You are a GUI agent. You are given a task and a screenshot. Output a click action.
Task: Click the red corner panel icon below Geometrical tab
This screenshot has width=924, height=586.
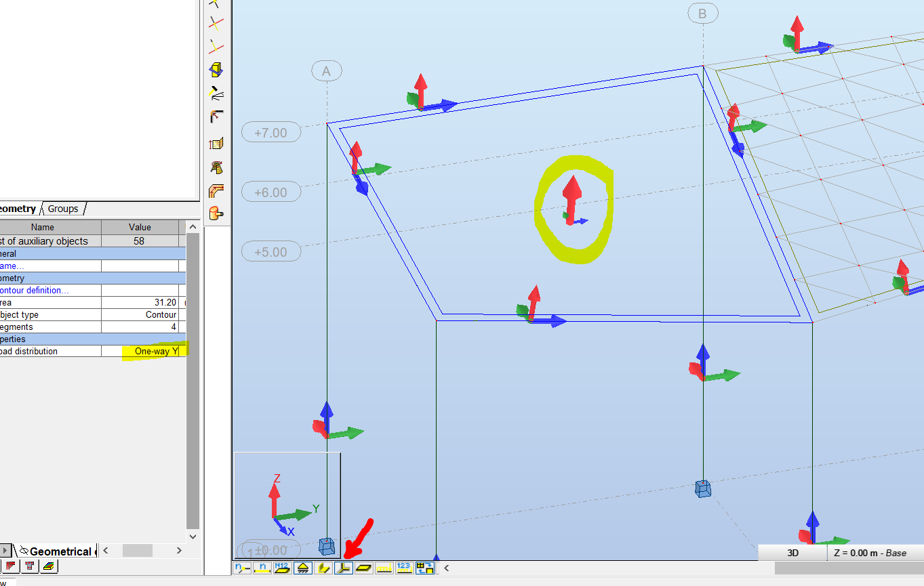[10, 566]
